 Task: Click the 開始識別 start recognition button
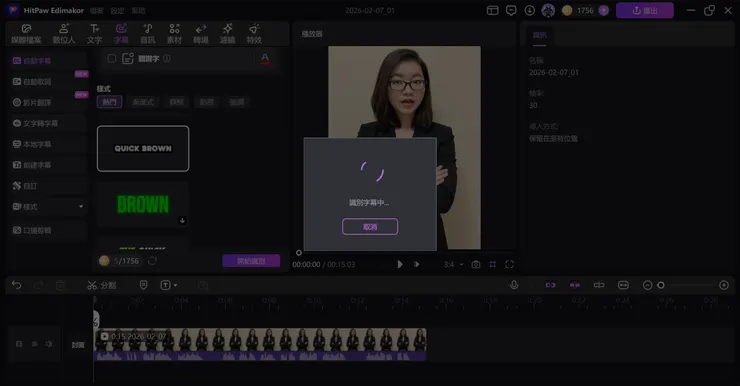(251, 261)
